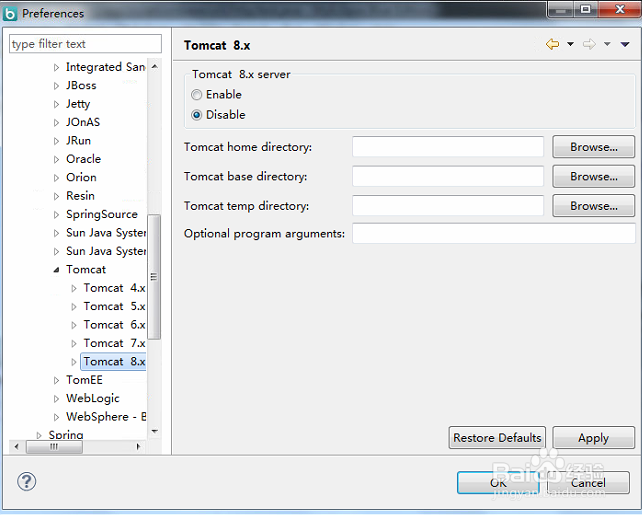Click the back navigation arrow icon
The image size is (642, 515).
click(552, 44)
